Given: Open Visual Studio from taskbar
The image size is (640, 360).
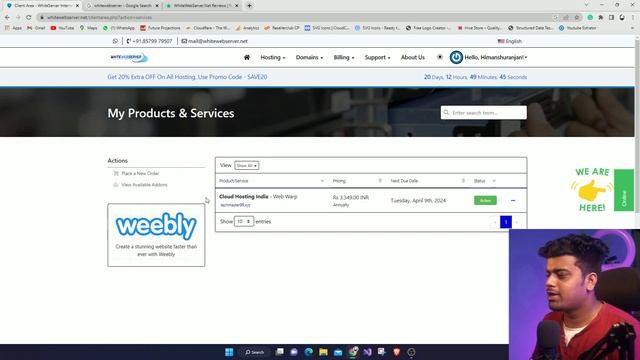Looking at the screenshot, I should pos(367,352).
